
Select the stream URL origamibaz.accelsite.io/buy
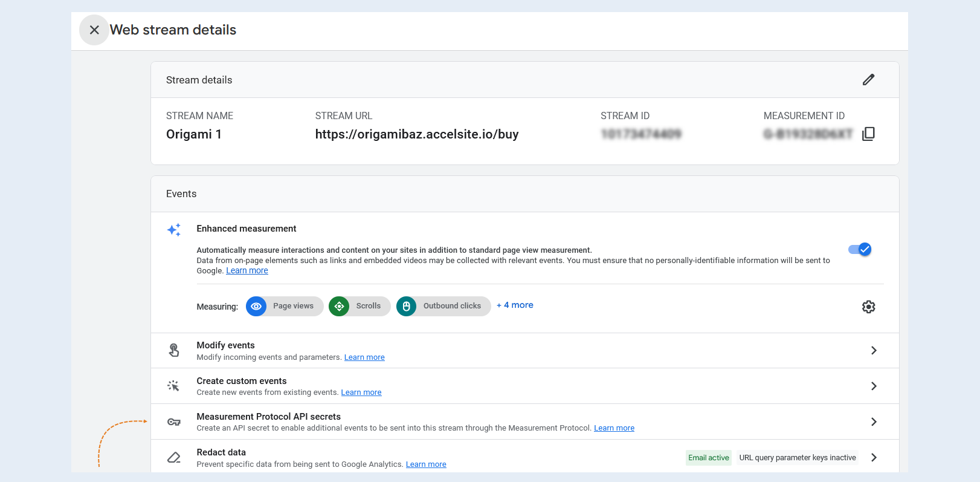click(x=417, y=134)
